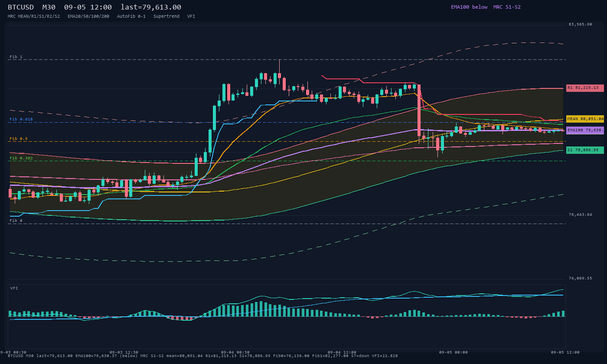Select the 'Fib 0.5' level label
Image resolution: width=607 pixels, height=364 pixels.
pos(19,139)
